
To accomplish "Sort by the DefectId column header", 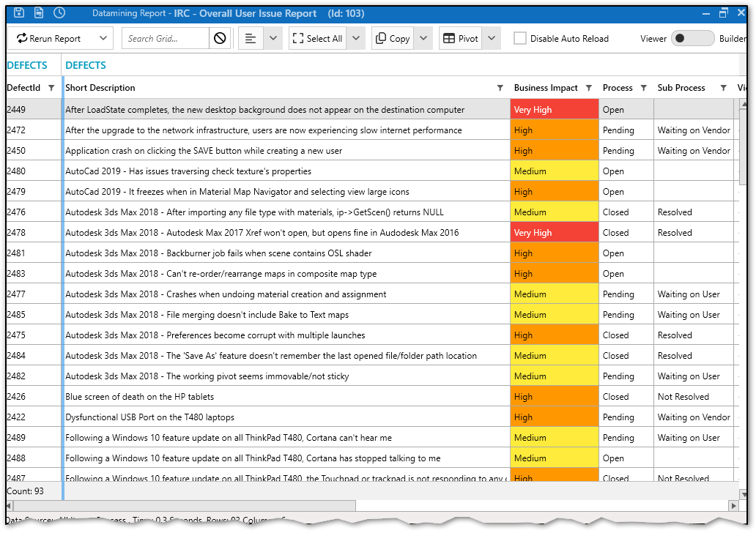I will (23, 88).
